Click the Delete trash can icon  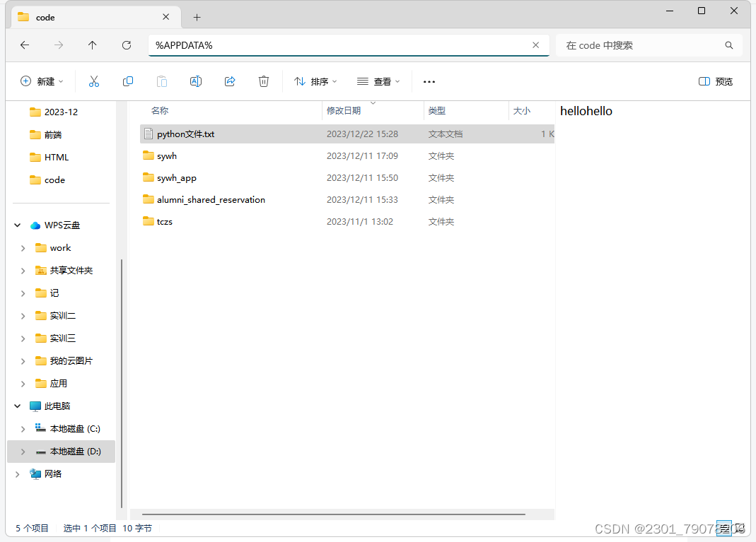click(264, 81)
